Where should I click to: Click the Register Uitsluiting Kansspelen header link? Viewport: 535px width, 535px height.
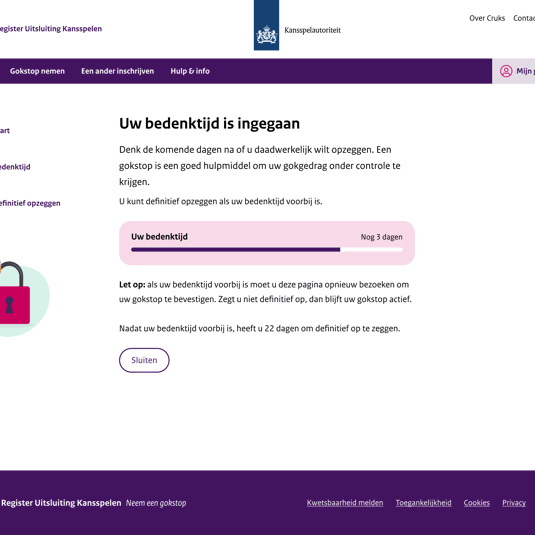51,29
